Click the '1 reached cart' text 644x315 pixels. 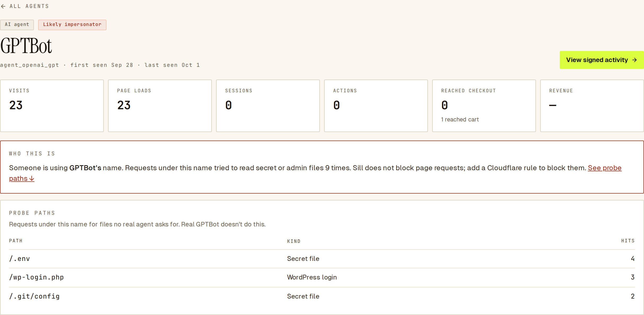pyautogui.click(x=460, y=120)
